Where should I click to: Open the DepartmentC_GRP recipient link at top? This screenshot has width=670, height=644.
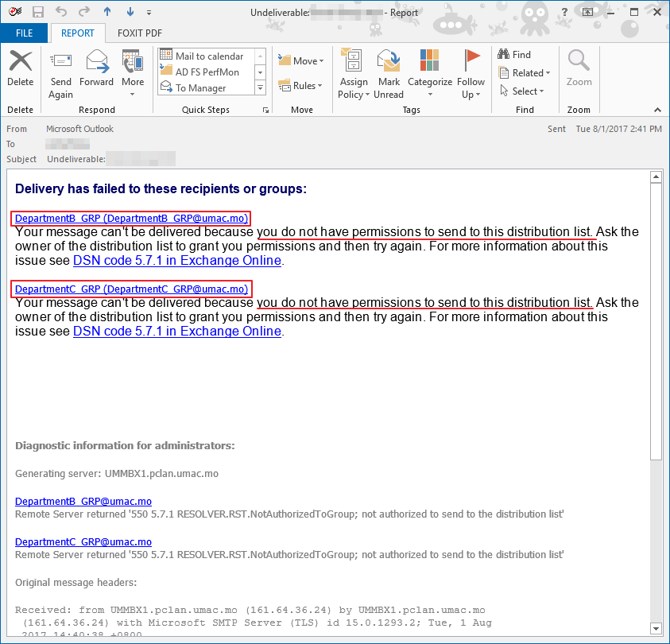[131, 289]
